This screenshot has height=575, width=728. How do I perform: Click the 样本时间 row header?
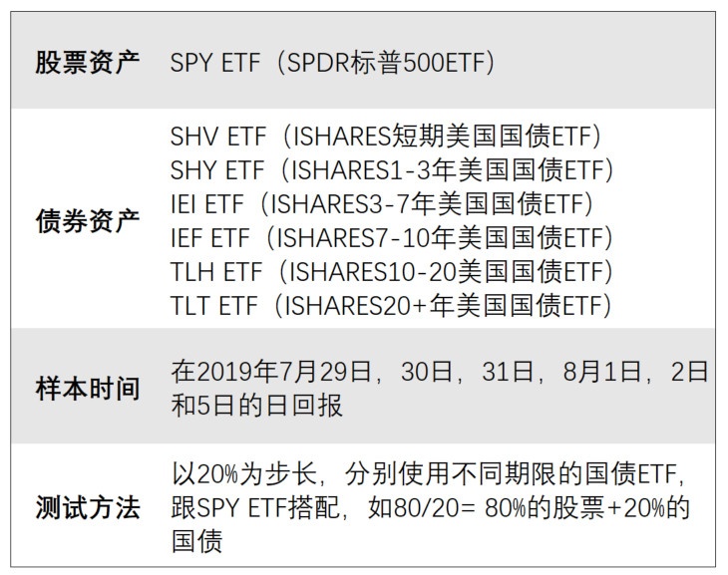(x=87, y=388)
